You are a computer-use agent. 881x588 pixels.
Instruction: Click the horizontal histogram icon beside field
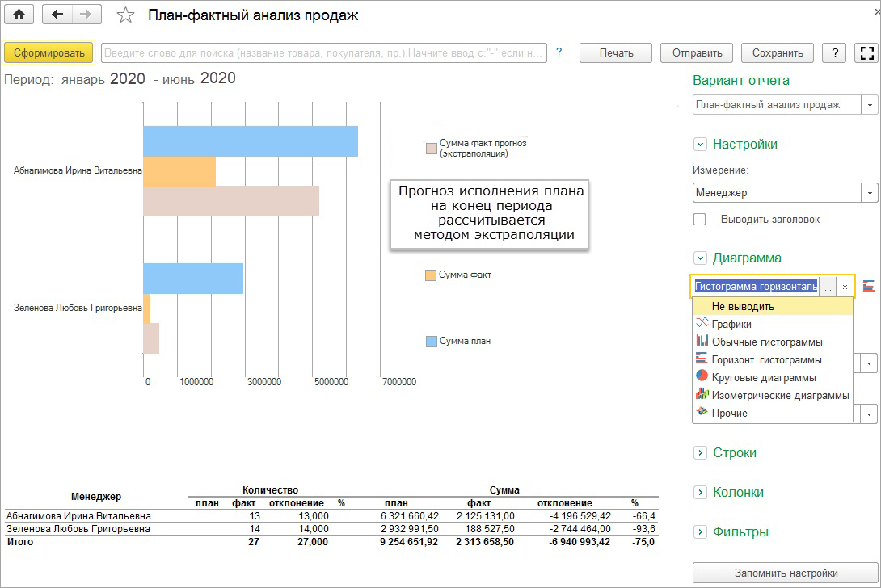click(869, 286)
